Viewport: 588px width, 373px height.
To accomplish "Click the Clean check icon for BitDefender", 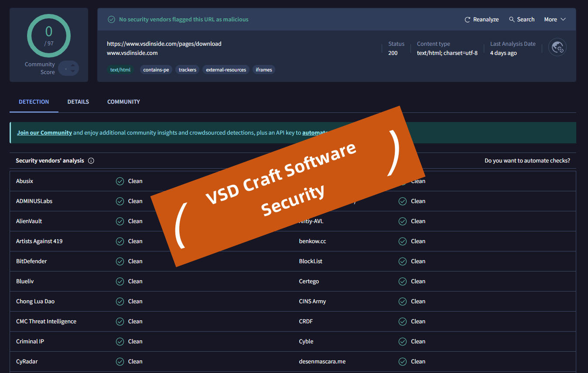I will pos(120,261).
